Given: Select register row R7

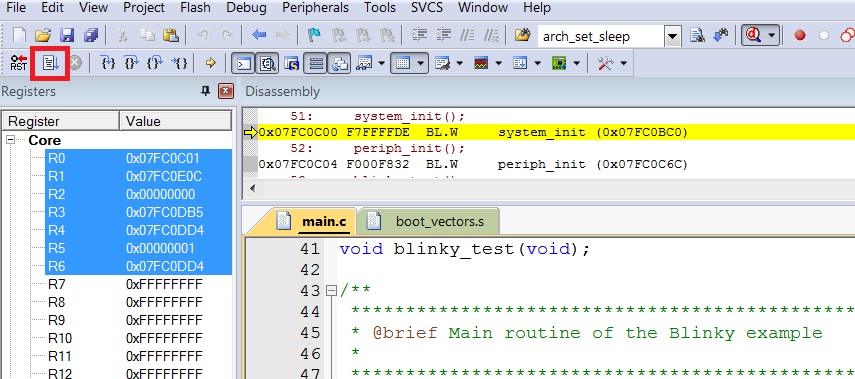Looking at the screenshot, I should click(138, 284).
